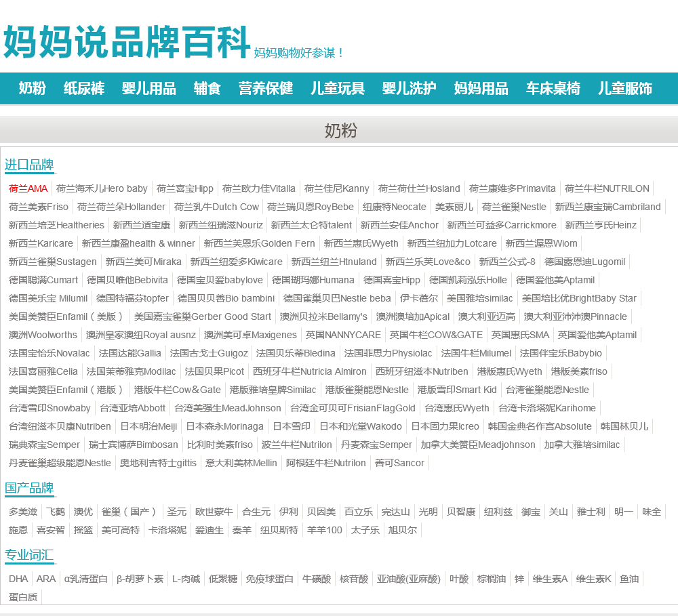Open 台湾卡洛塔妮Karihome brand
678x616 pixels.
547,408
